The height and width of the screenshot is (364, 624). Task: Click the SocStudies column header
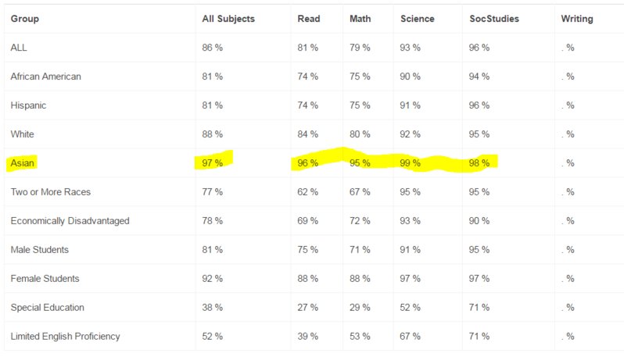(494, 19)
